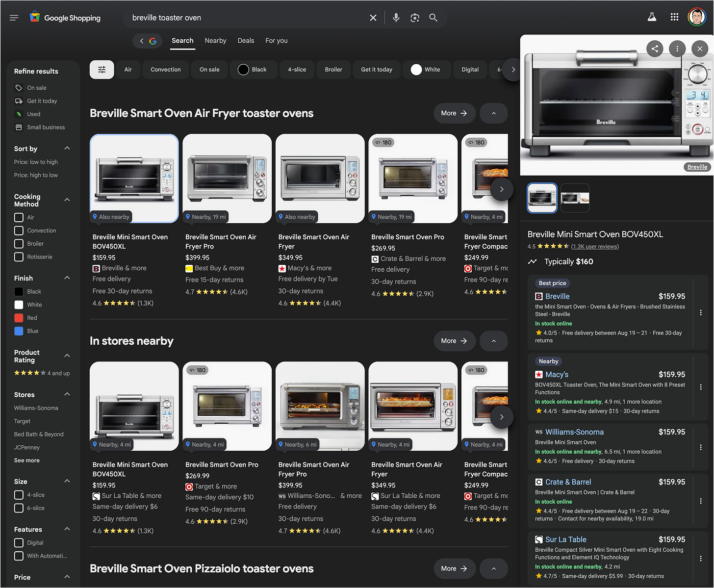Click the price trend icon
The image size is (714, 588).
(x=532, y=261)
